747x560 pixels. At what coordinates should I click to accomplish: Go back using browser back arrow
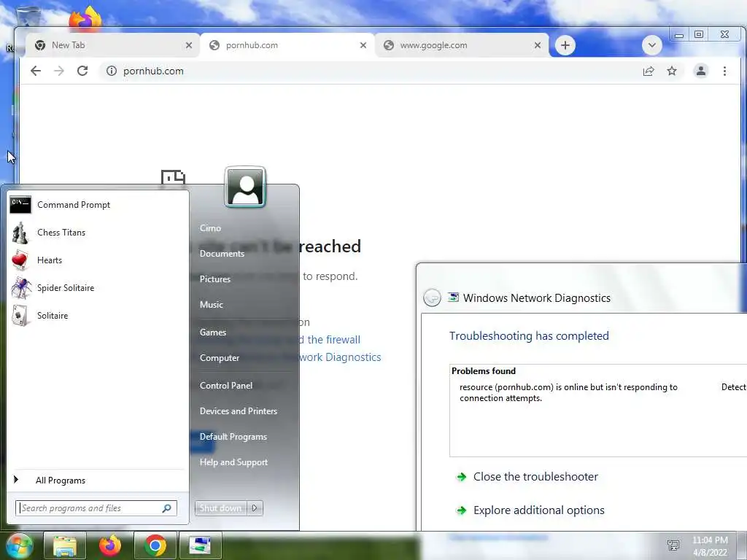coord(36,71)
